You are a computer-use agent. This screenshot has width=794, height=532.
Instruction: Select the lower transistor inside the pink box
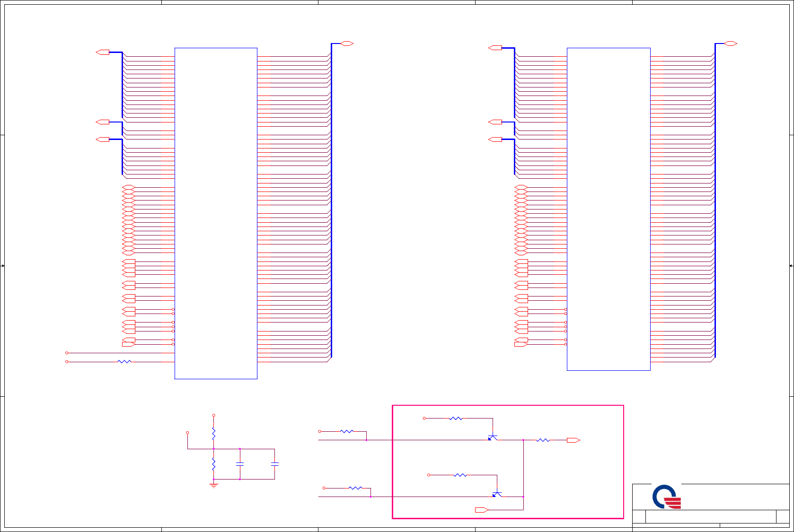tap(497, 494)
